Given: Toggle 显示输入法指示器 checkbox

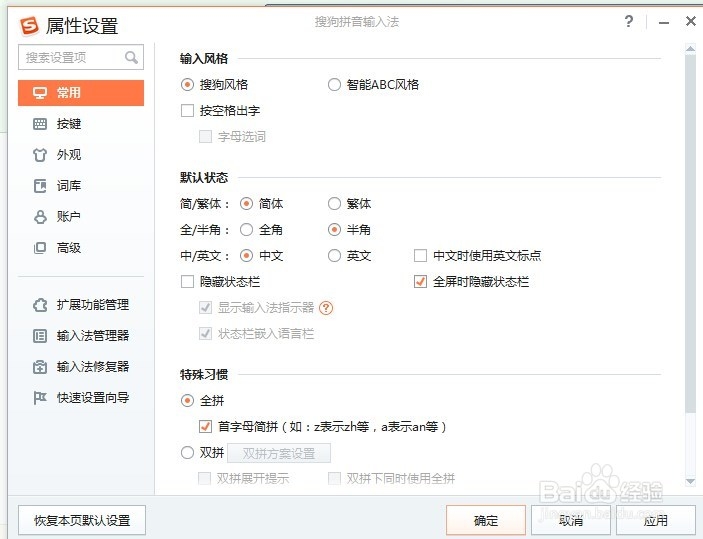Looking at the screenshot, I should 205,308.
